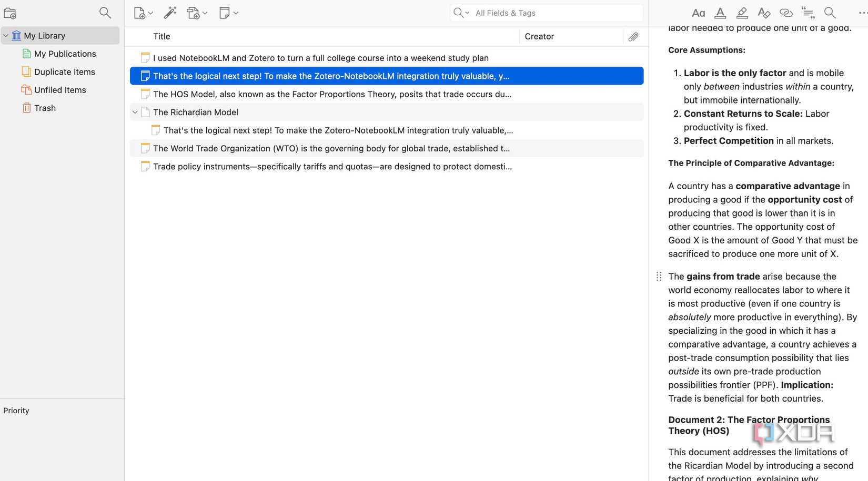This screenshot has width=868, height=481.
Task: Select the 'The HOS Model, also known…' note
Action: point(387,94)
